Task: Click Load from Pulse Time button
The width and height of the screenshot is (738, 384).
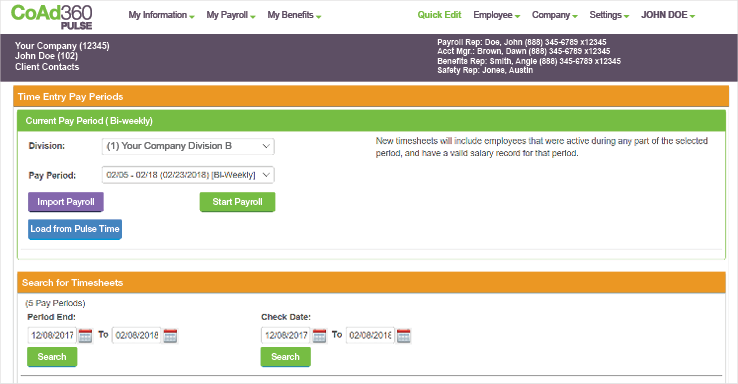Action: [75, 229]
